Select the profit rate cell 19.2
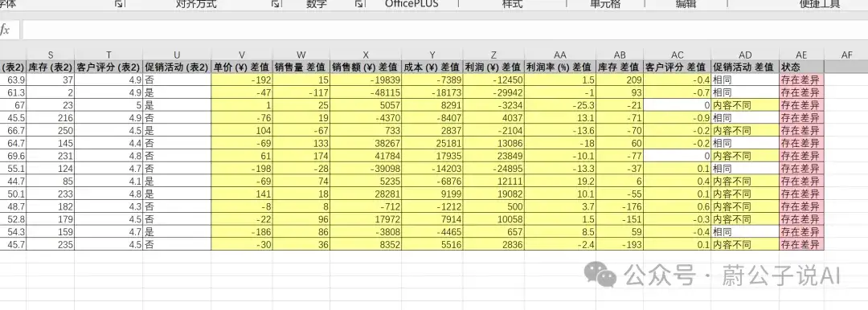The image size is (868, 310). tap(560, 181)
